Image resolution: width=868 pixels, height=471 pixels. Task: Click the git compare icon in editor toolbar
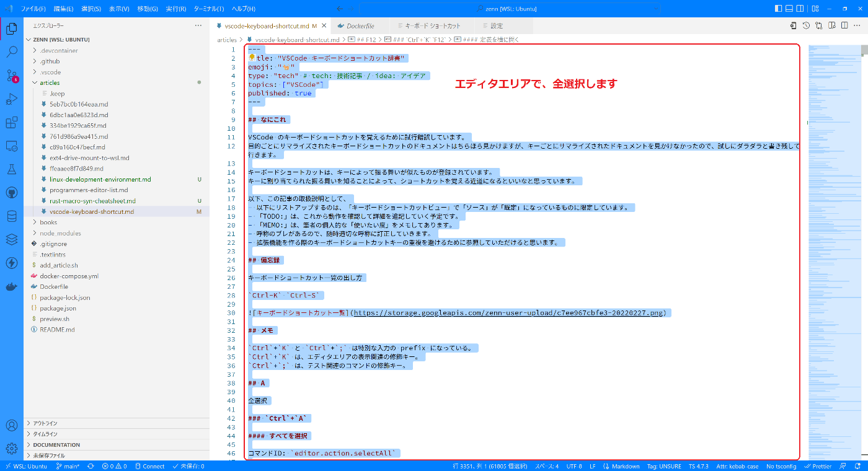(819, 25)
